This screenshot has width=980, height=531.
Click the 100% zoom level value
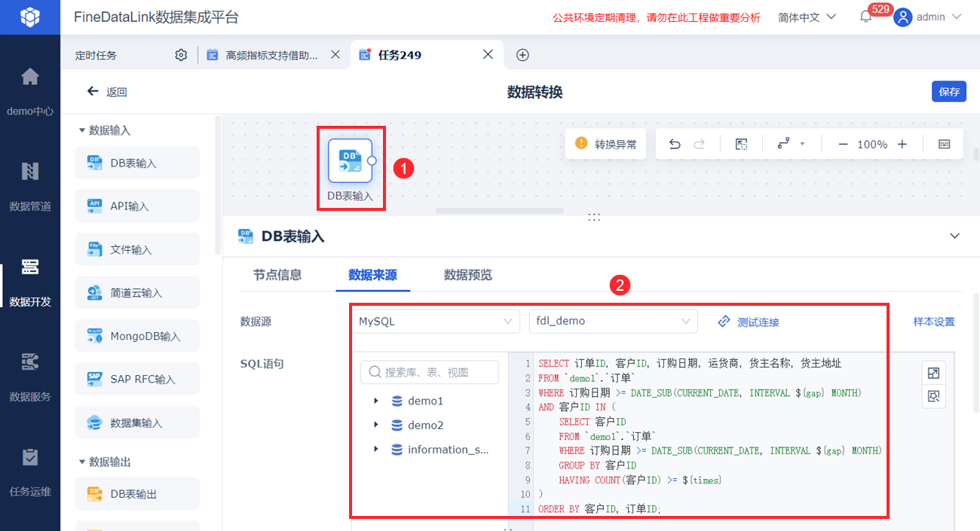tap(872, 144)
